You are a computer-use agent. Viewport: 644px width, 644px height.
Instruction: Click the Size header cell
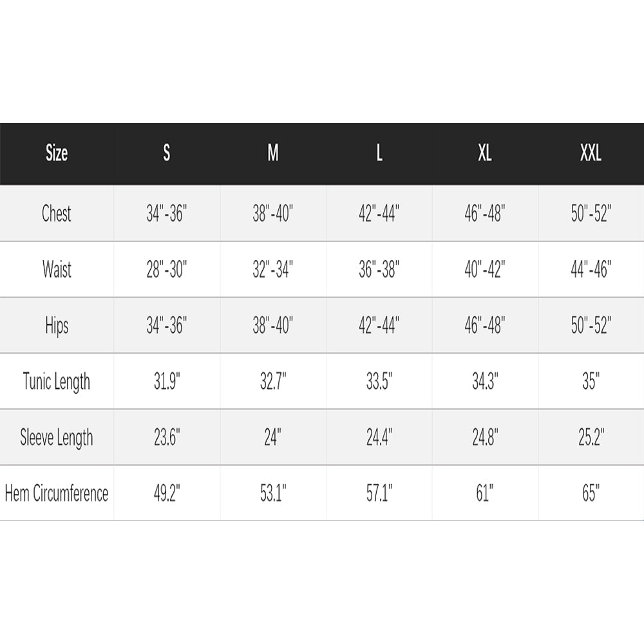click(57, 153)
